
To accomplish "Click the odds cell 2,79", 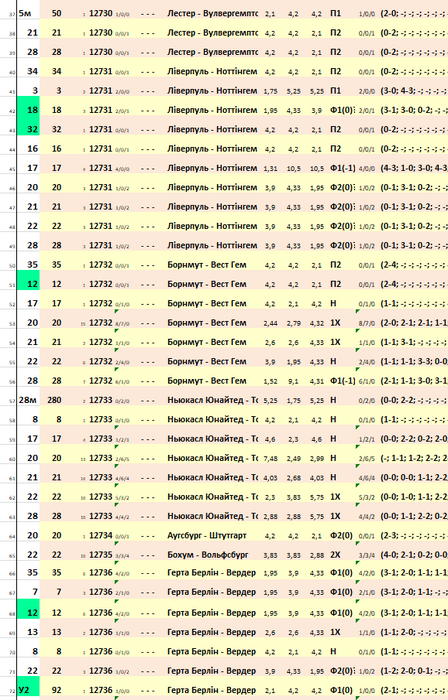I will pyautogui.click(x=294, y=323).
